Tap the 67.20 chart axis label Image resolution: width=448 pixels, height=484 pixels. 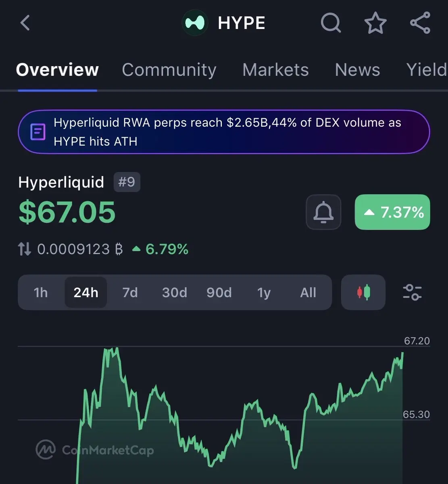click(x=417, y=341)
